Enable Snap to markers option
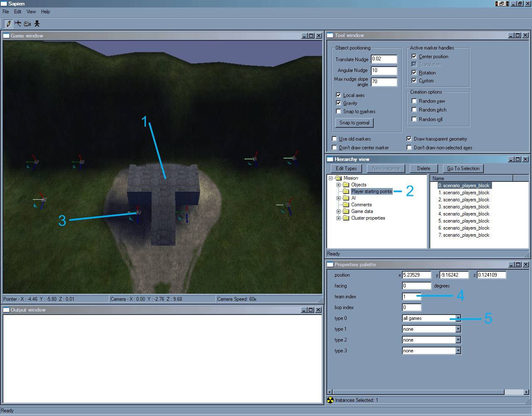 point(338,111)
